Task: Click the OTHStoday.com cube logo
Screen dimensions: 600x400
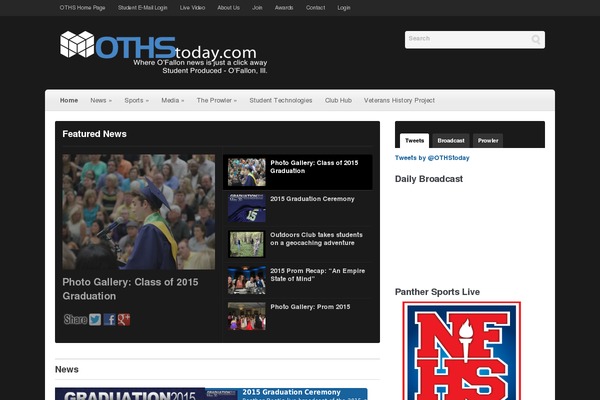Action: (x=77, y=44)
